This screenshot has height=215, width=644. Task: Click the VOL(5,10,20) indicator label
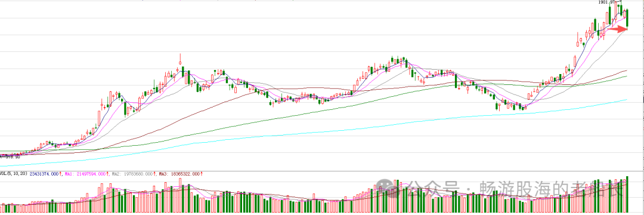tap(14, 174)
